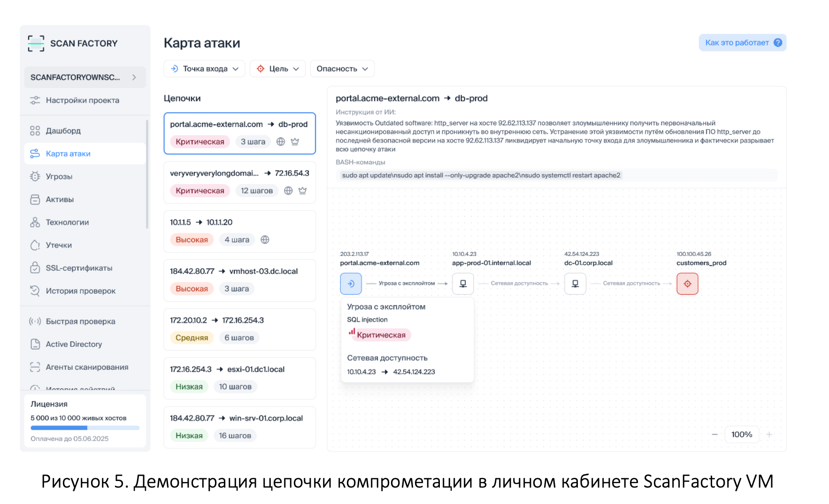Image resolution: width=829 pixels, height=504 pixels.
Task: Select the portal.acme-external.com → db-prod chain
Action: click(239, 133)
